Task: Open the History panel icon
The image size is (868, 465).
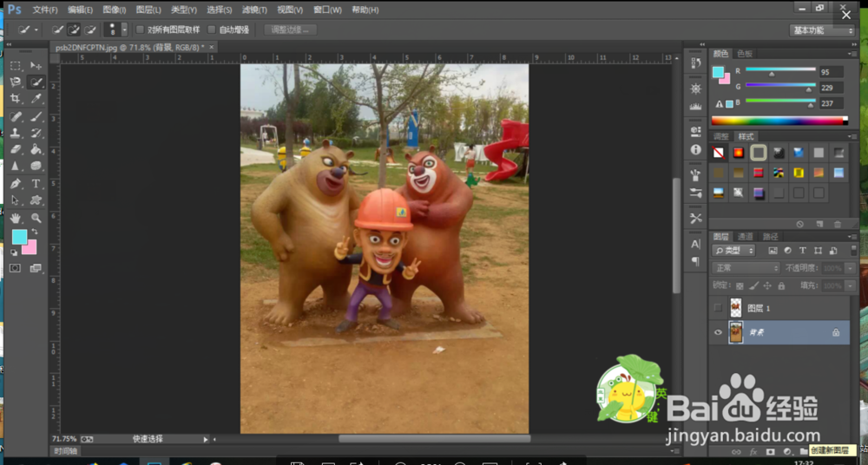Action: click(696, 63)
